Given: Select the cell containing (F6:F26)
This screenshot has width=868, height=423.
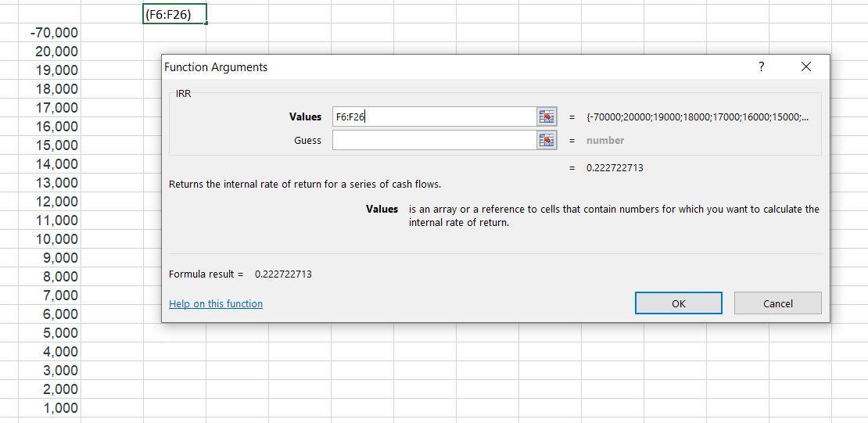Looking at the screenshot, I should [x=175, y=14].
